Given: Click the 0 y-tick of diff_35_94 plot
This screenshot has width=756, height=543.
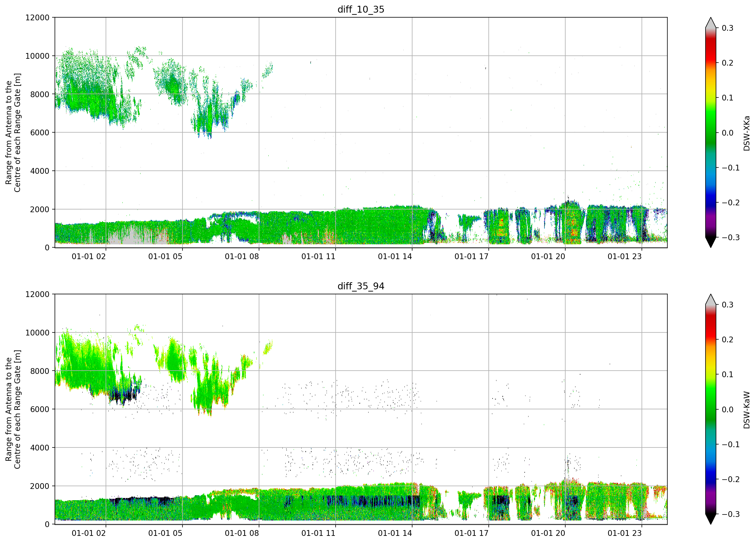Looking at the screenshot, I should pos(47,525).
